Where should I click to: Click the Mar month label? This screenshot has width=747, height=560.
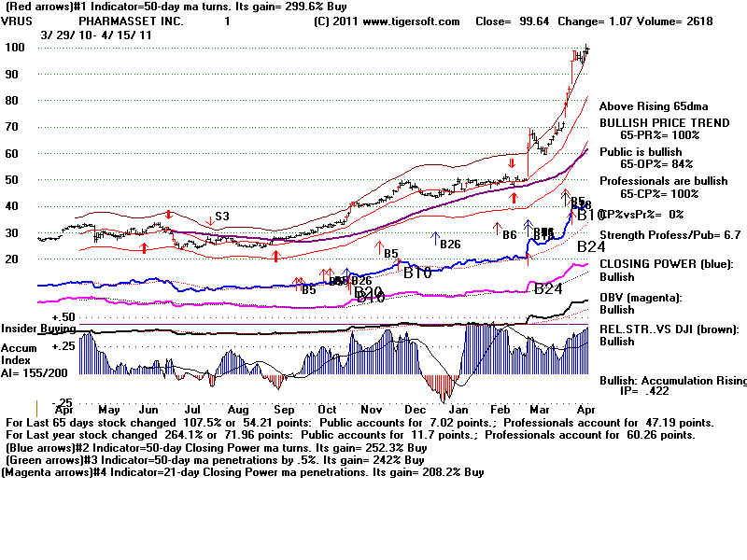(540, 410)
